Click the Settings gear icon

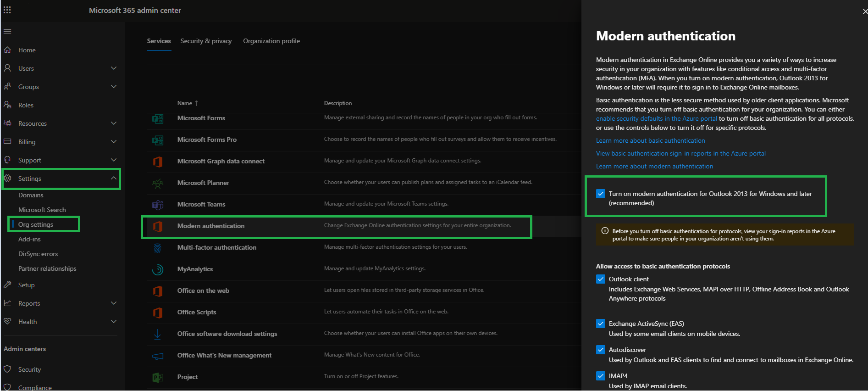[x=7, y=178]
